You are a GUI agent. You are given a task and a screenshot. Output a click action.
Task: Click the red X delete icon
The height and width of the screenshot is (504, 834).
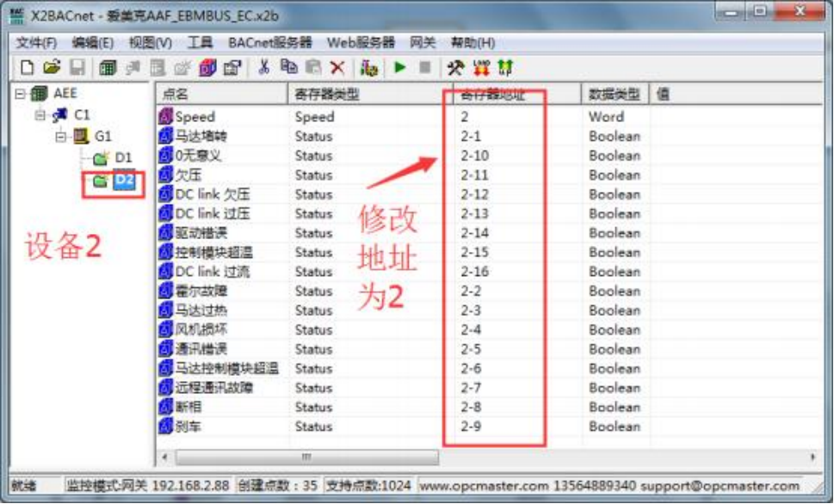click(337, 68)
